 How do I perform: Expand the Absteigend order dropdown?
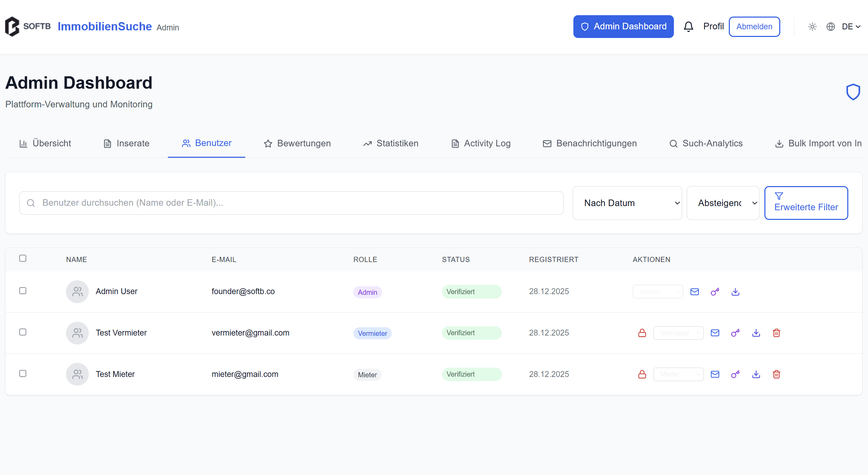[723, 203]
